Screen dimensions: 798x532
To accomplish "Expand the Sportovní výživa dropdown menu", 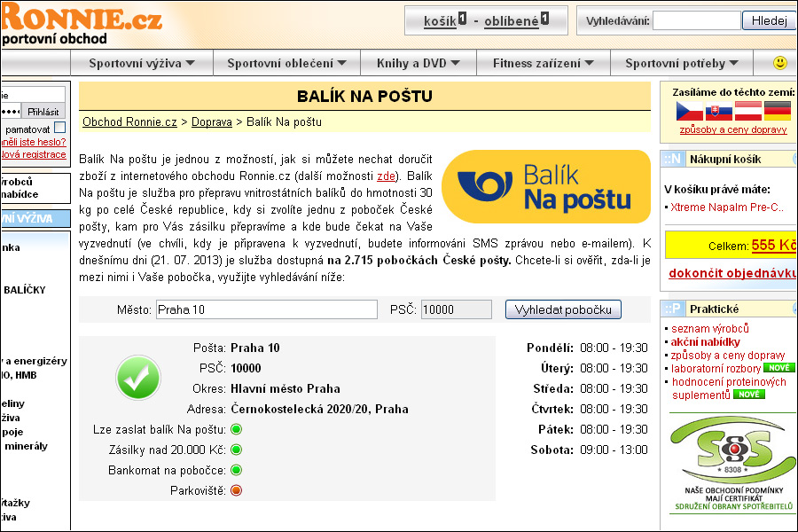I will click(x=142, y=63).
